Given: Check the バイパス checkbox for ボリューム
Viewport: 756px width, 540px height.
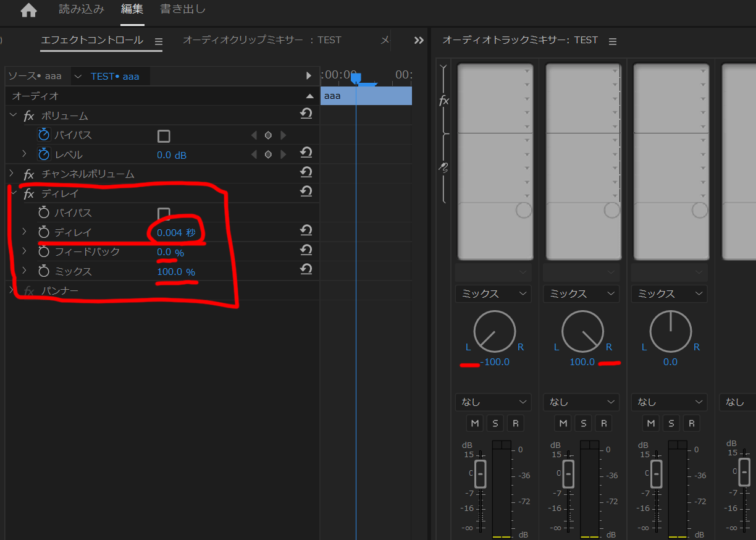Looking at the screenshot, I should pyautogui.click(x=162, y=135).
